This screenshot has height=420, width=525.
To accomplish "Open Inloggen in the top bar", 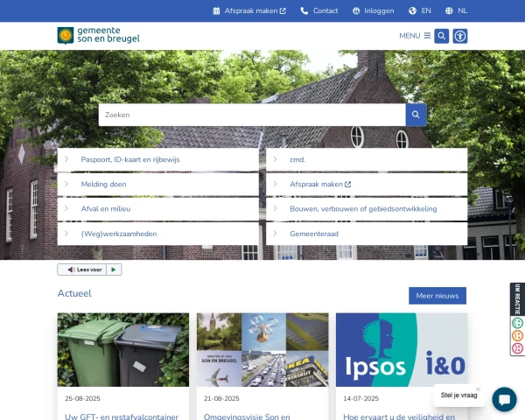I will coord(379,11).
